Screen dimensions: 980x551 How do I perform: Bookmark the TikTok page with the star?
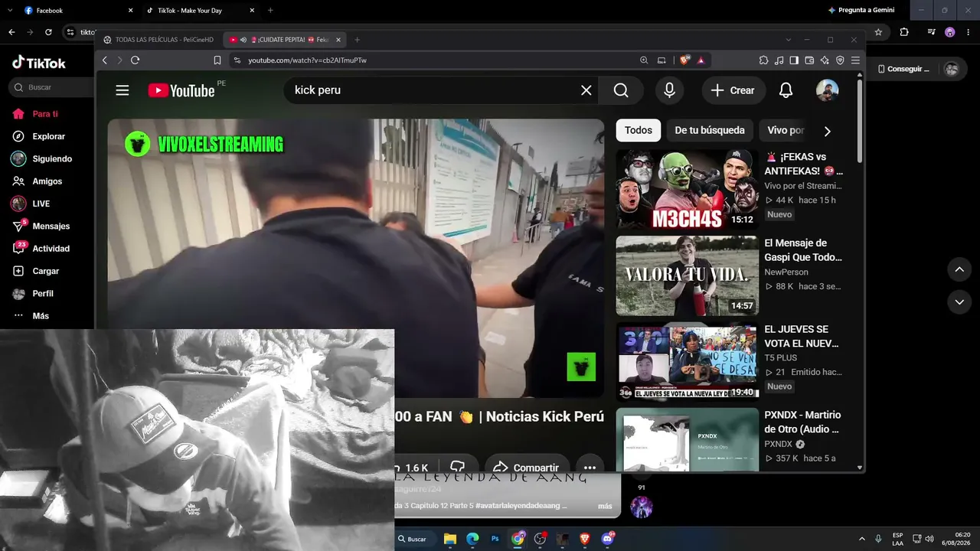[878, 32]
